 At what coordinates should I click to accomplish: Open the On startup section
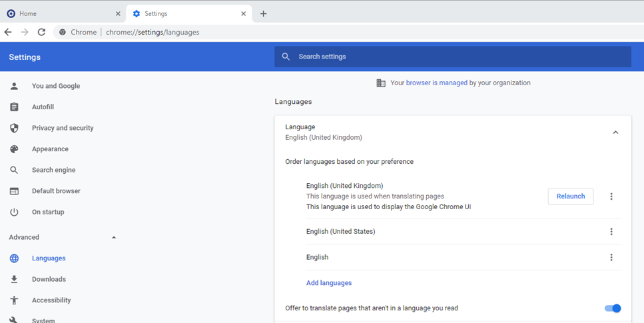(x=48, y=212)
